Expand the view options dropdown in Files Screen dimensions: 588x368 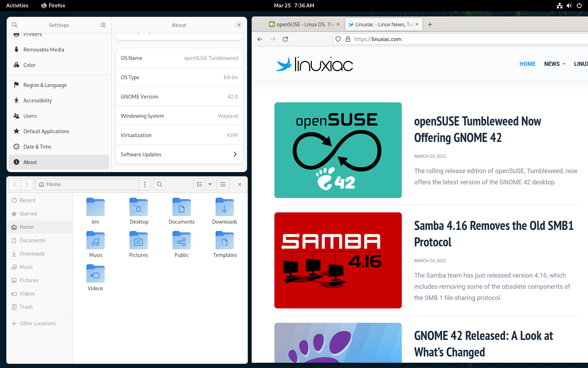(210, 184)
